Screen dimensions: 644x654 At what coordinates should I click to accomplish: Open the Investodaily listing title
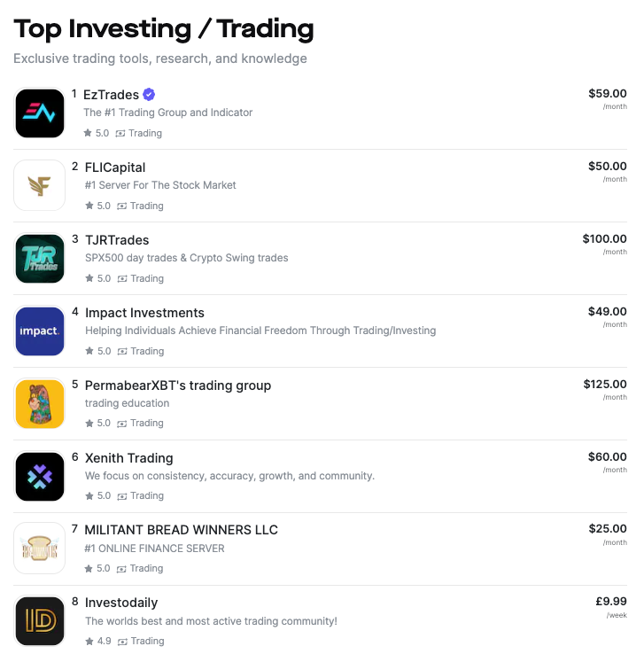(x=121, y=603)
